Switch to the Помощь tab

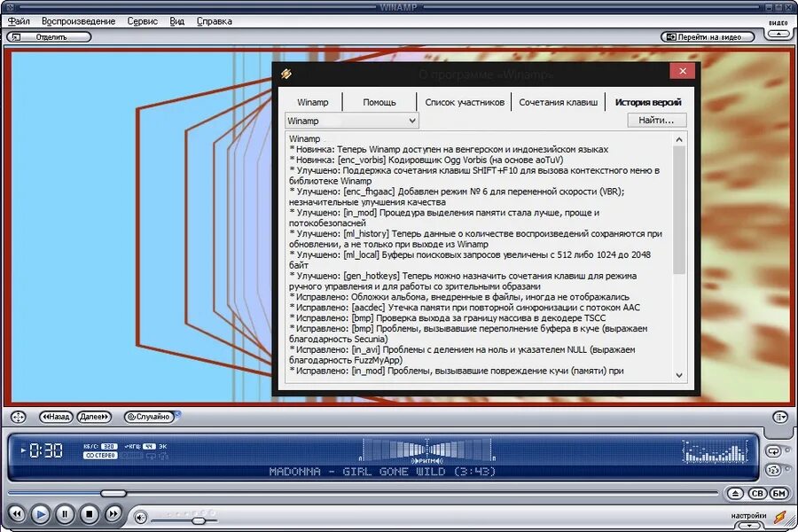pos(379,102)
